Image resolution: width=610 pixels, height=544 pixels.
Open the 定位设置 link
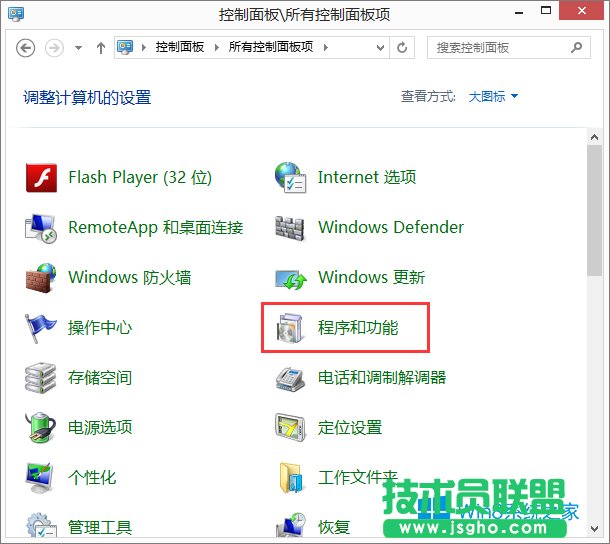350,427
